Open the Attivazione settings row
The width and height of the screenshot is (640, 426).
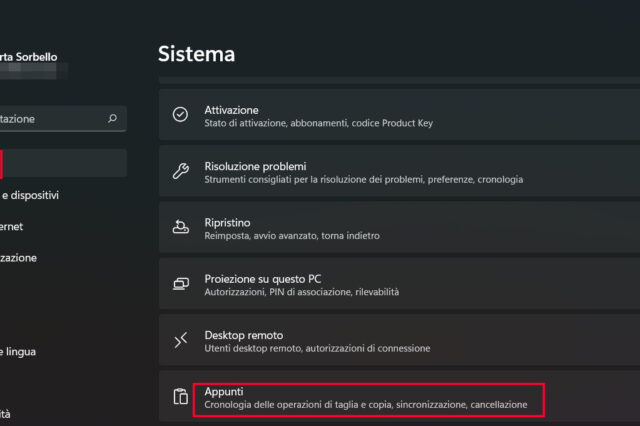pos(400,115)
